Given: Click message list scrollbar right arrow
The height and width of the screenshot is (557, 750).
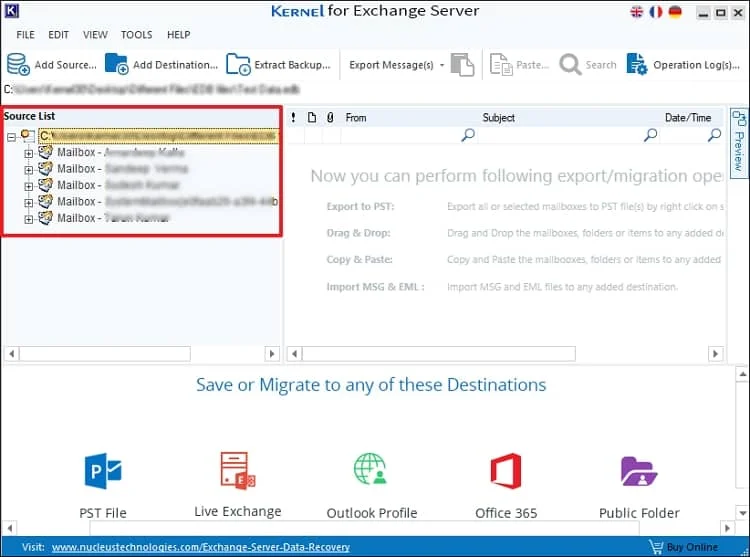Looking at the screenshot, I should (715, 354).
